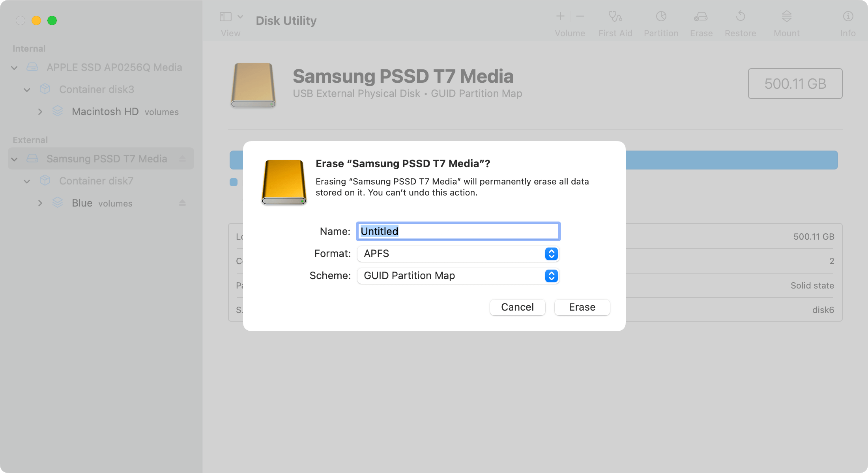868x473 pixels.
Task: Click the remove Volume minus icon
Action: point(580,16)
